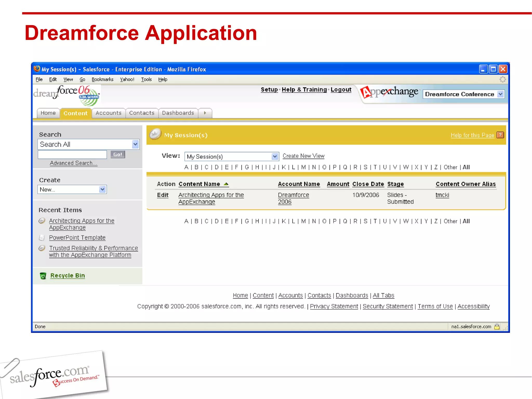Image resolution: width=532 pixels, height=399 pixels.
Task: Open Help & Training link
Action: click(x=304, y=90)
